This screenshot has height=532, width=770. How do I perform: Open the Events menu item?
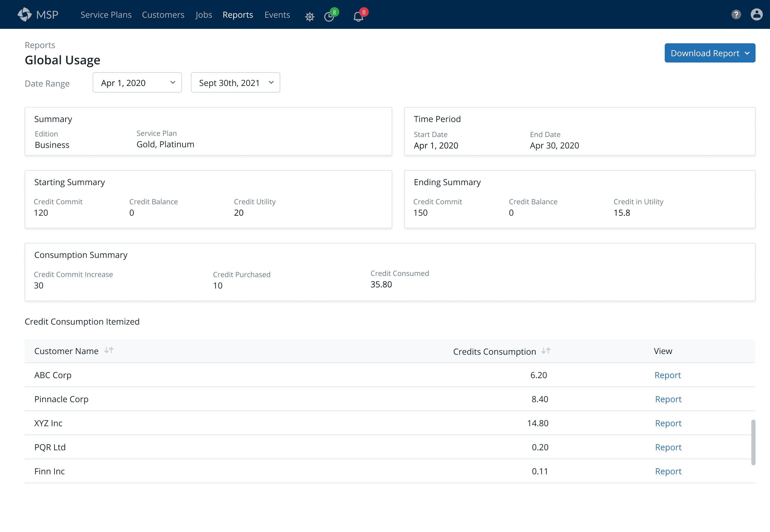pyautogui.click(x=277, y=15)
